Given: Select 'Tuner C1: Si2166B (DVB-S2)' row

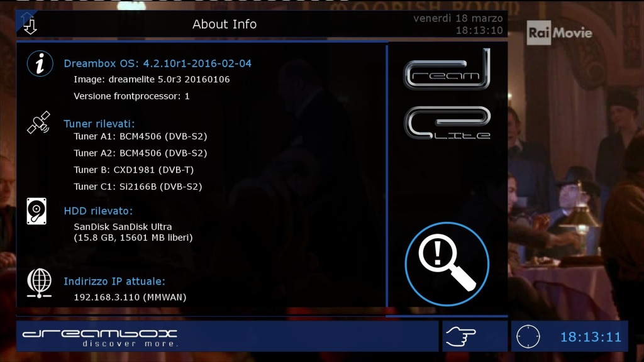Looking at the screenshot, I should tap(138, 187).
